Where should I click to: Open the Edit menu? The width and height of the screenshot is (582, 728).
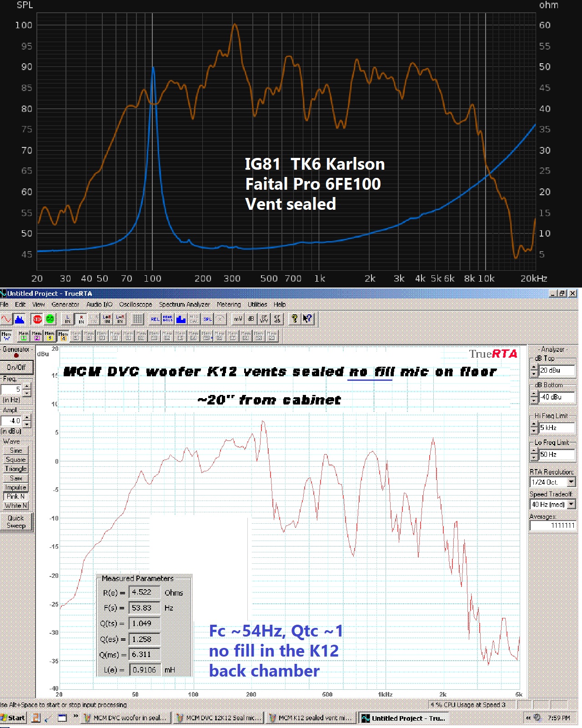click(20, 304)
